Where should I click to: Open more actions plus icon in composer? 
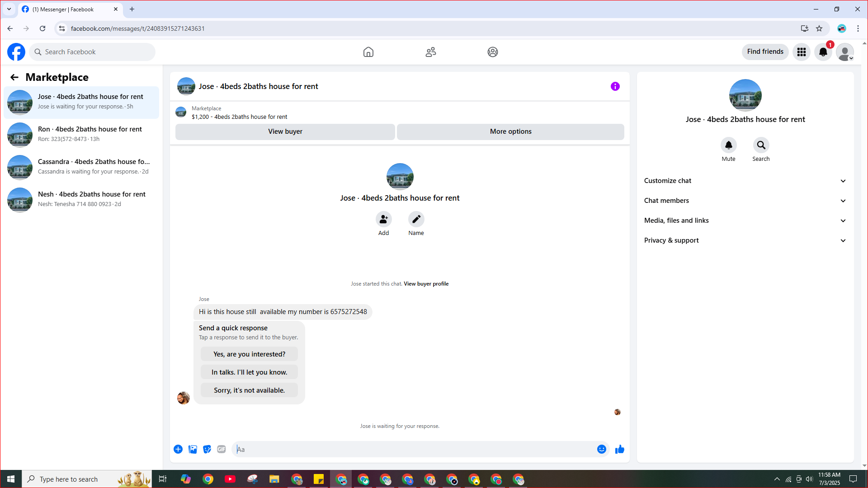[178, 449]
